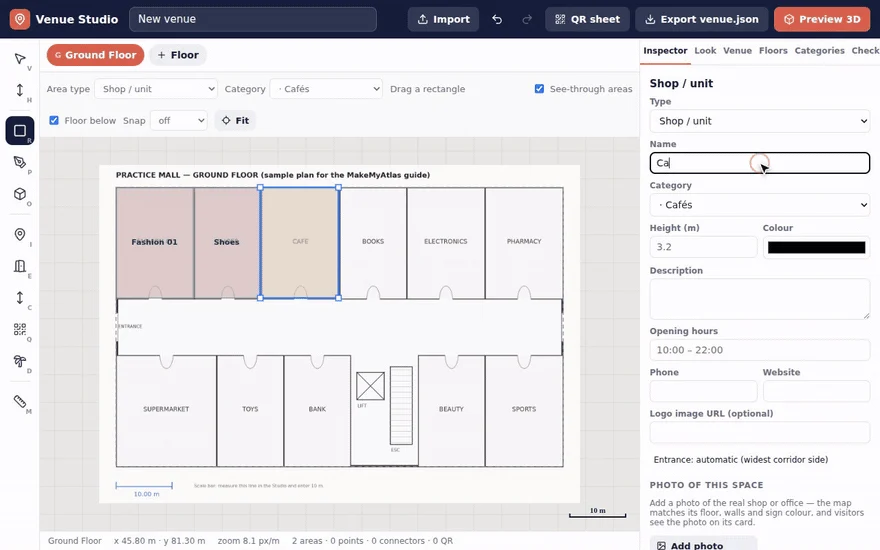Click the PHARMACY room on the plan
880x550 pixels.
[x=524, y=241]
